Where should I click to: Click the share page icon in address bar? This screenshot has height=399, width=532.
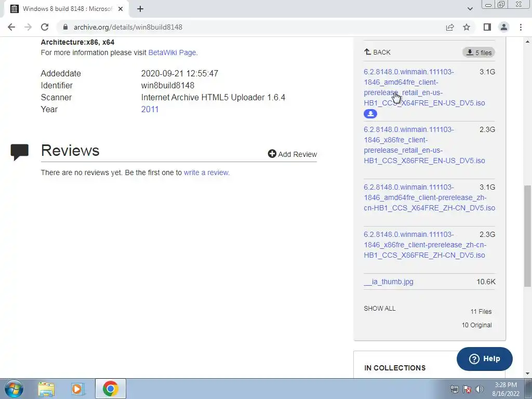[x=450, y=27]
